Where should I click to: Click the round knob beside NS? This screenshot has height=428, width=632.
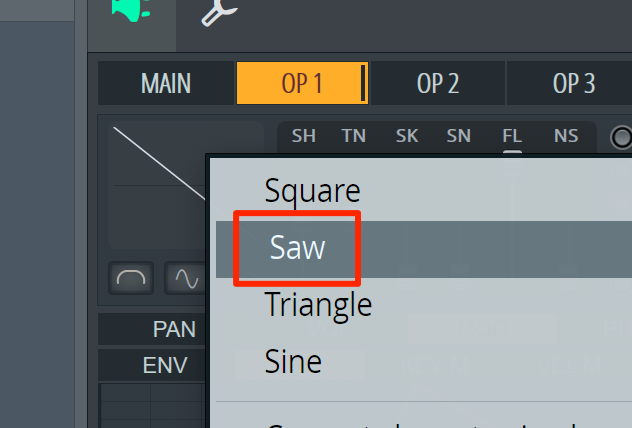(621, 137)
